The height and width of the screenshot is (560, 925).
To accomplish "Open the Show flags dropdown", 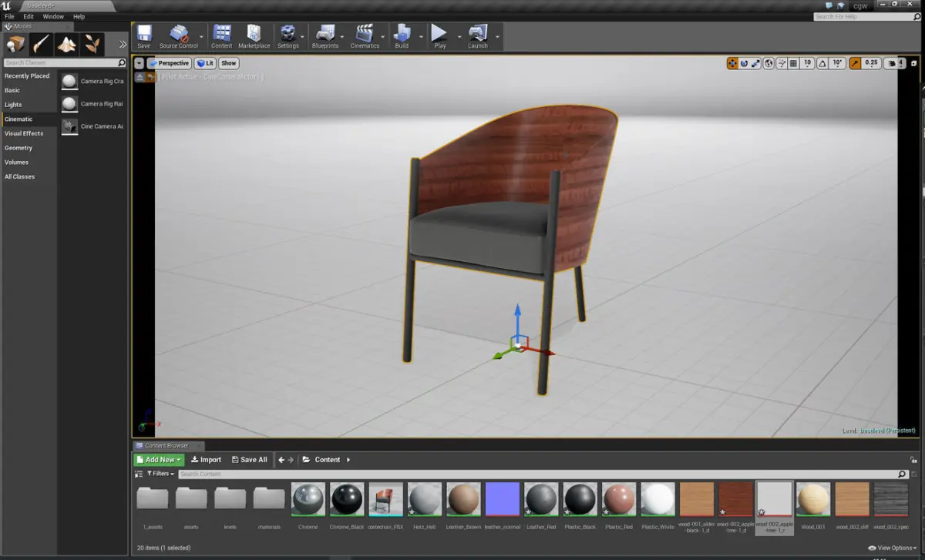I will pos(228,63).
